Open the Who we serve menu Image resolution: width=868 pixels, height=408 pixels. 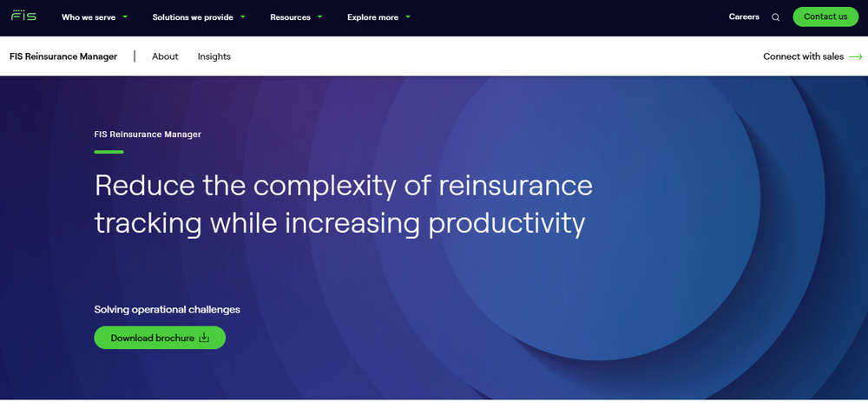[89, 17]
